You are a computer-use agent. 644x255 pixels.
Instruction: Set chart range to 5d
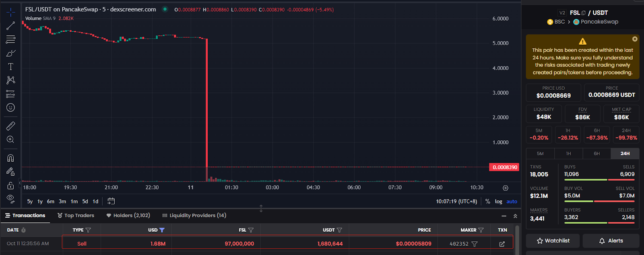tap(85, 202)
